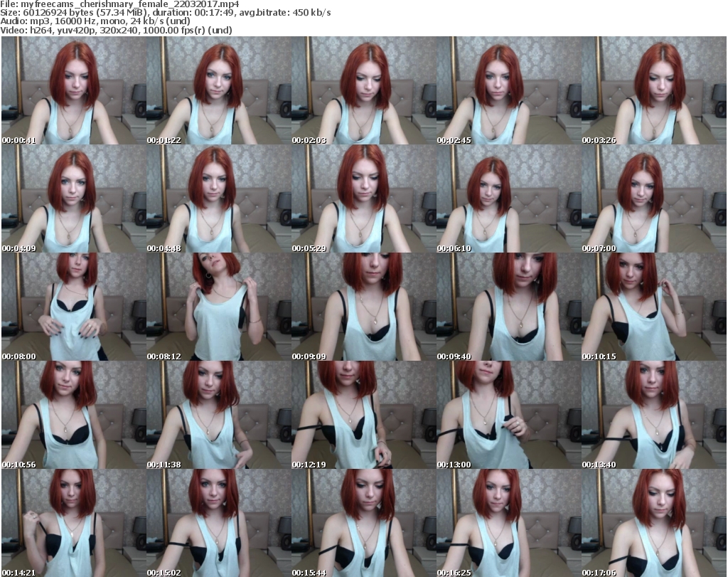Select the thumbnail stamped 00:08:00
728x577 pixels.
click(74, 307)
